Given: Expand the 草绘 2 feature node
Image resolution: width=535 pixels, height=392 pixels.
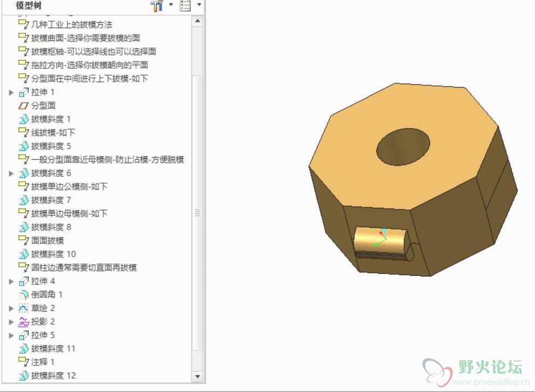Looking at the screenshot, I should pos(11,308).
